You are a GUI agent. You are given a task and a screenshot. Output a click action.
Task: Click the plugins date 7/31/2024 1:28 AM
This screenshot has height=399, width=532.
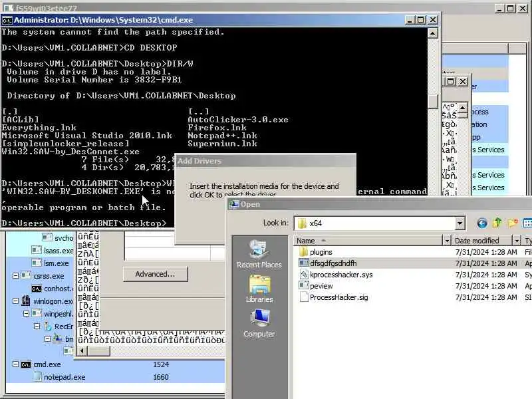click(x=486, y=252)
